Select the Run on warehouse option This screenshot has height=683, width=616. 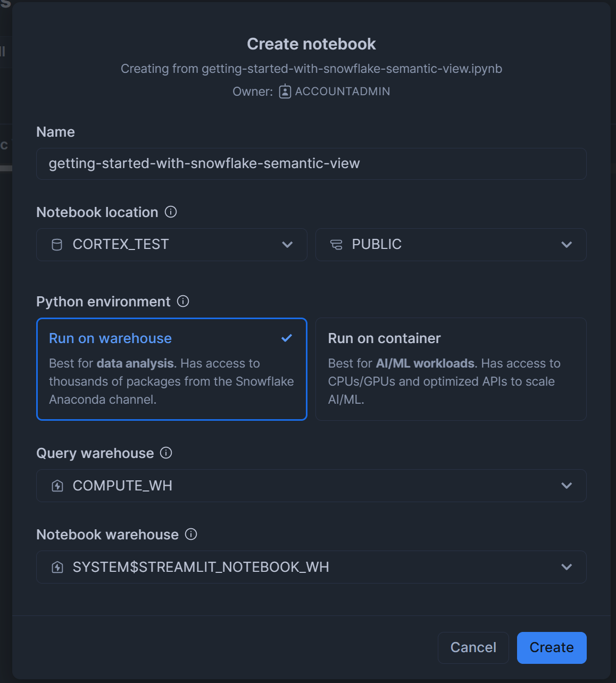tap(172, 369)
